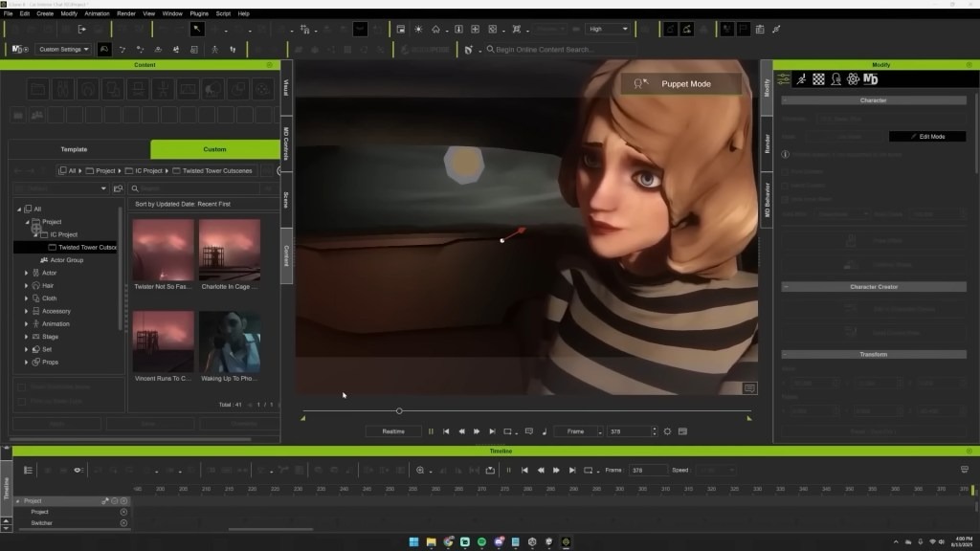Open the checkered Material tab in Modify panel
980x551 pixels.
[x=818, y=79]
